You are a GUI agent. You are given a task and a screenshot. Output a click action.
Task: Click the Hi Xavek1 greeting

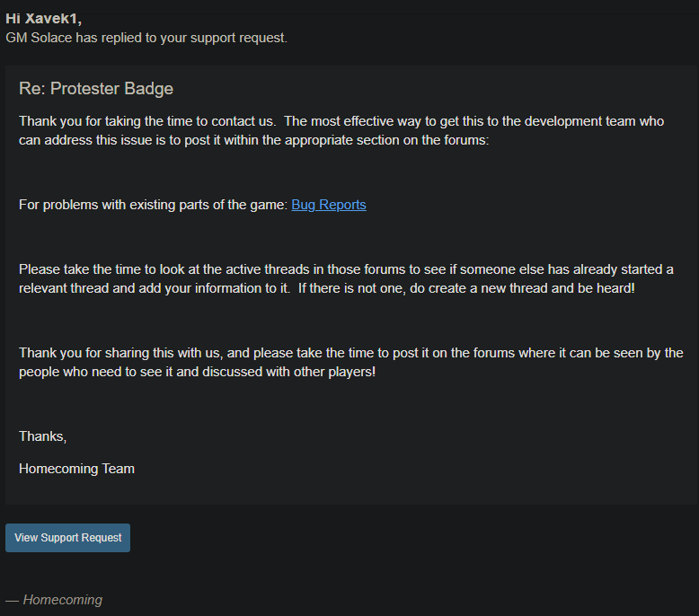pos(44,19)
